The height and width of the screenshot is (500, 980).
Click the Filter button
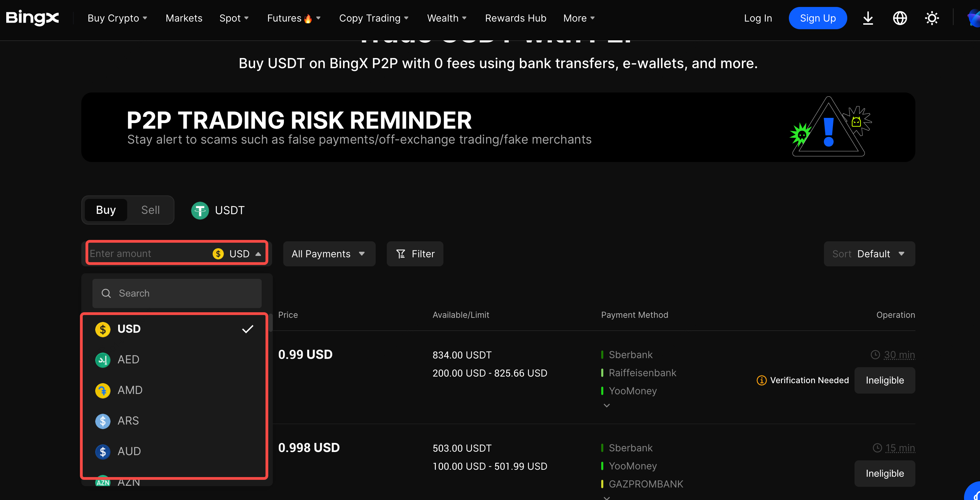coord(415,254)
